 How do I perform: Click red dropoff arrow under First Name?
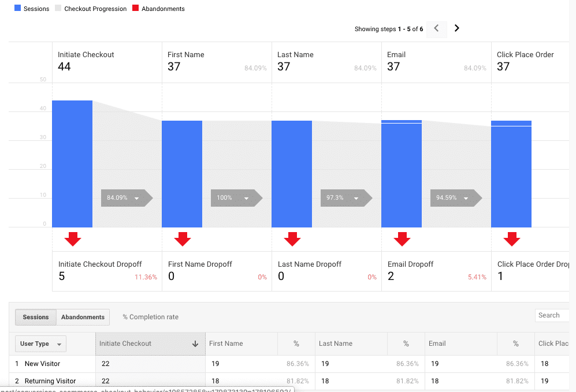(x=183, y=238)
